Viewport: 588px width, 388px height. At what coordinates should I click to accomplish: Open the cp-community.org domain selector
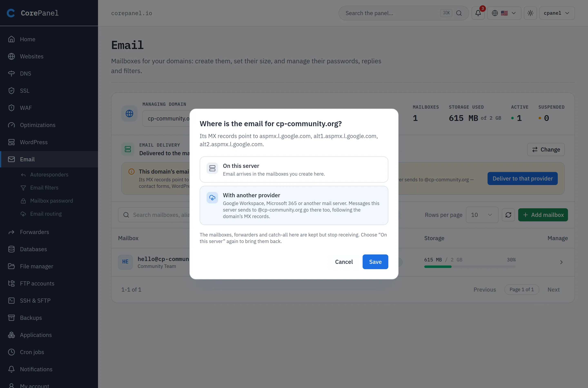[x=166, y=118]
